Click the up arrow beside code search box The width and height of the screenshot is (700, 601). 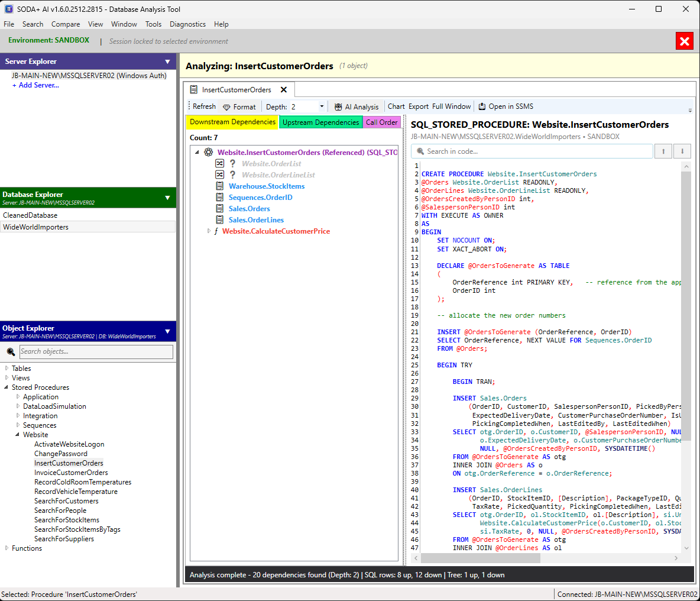coord(663,151)
